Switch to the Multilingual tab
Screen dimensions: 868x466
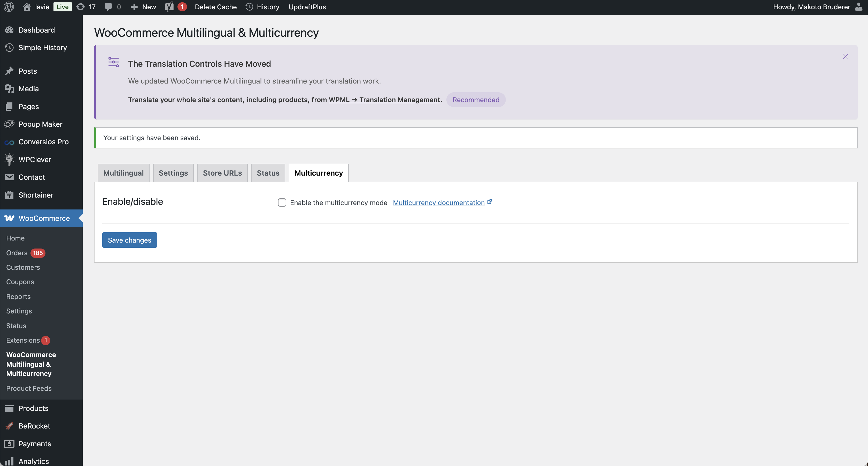pyautogui.click(x=124, y=173)
